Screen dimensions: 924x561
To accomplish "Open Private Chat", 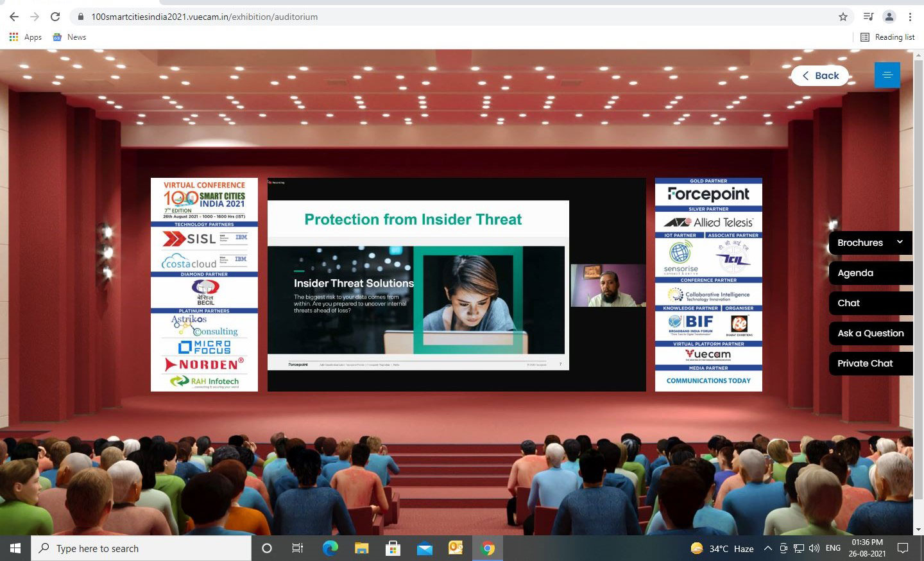I will pyautogui.click(x=870, y=363).
